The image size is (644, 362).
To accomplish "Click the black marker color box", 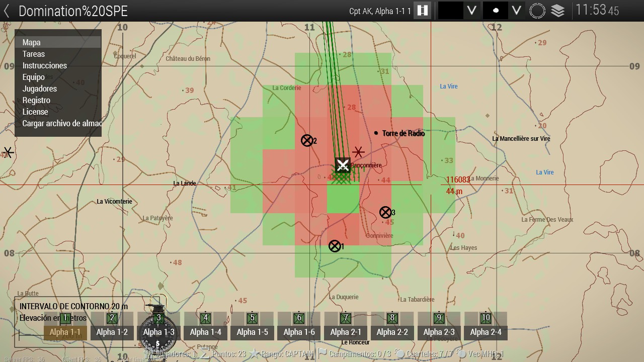I will (451, 11).
